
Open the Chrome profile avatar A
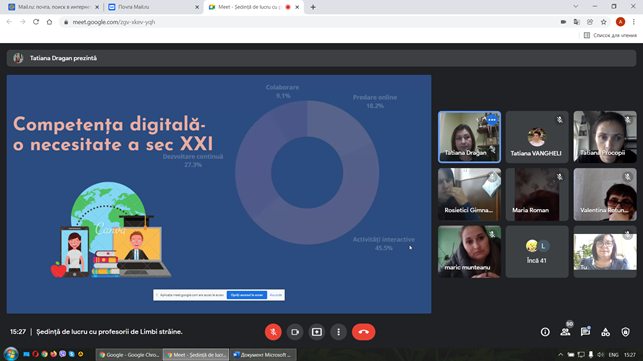point(620,22)
